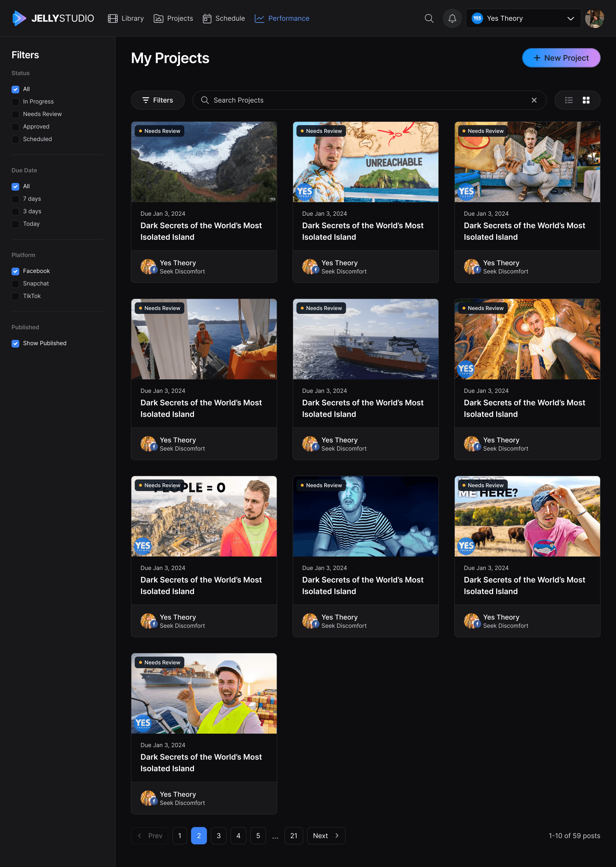616x867 pixels.
Task: Click the Needs Review badge on the bison card
Action: [483, 485]
